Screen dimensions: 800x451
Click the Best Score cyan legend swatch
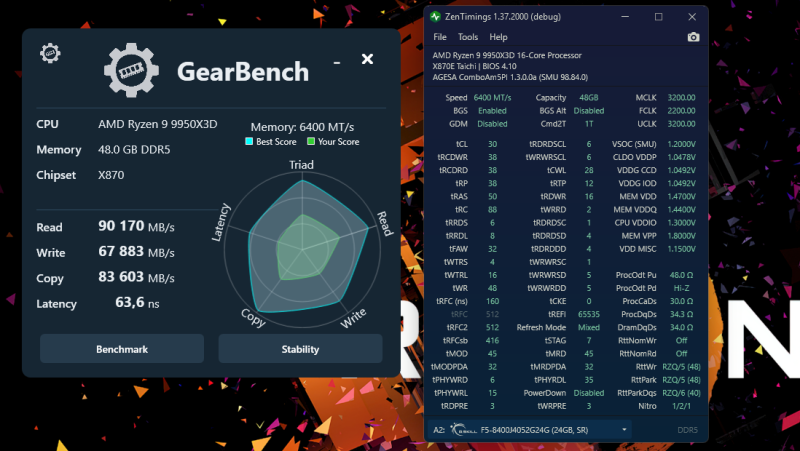(249, 142)
